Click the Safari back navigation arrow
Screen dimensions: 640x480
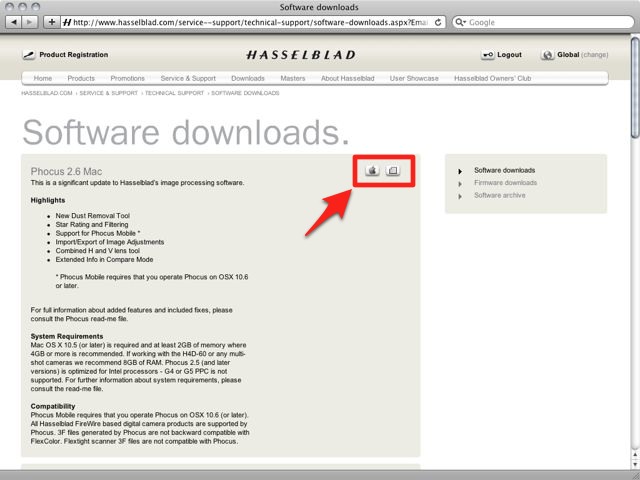14,22
